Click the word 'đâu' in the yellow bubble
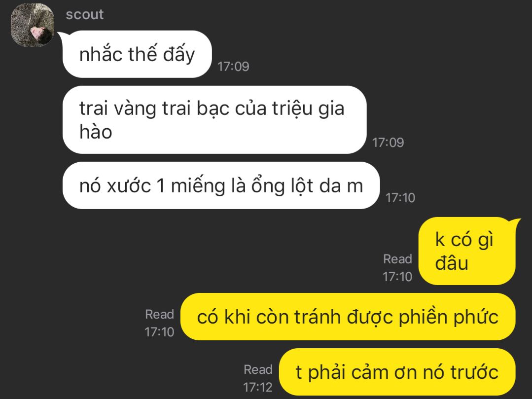The height and width of the screenshot is (399, 532). (452, 263)
